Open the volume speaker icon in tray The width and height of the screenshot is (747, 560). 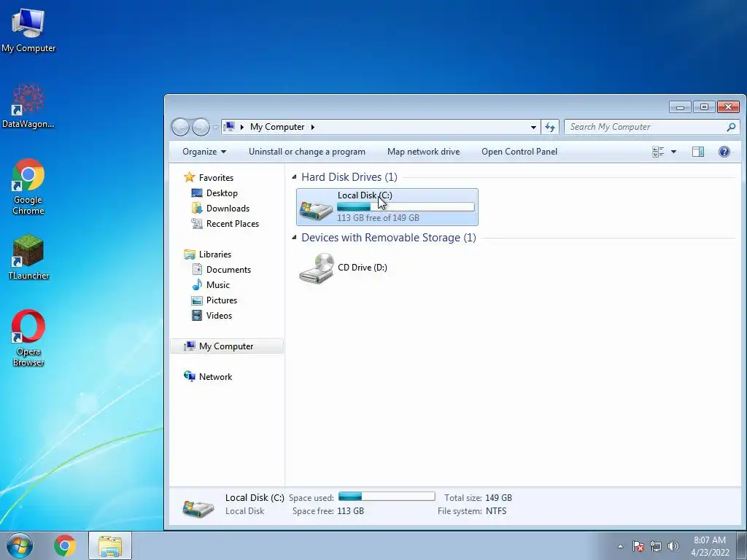point(673,546)
